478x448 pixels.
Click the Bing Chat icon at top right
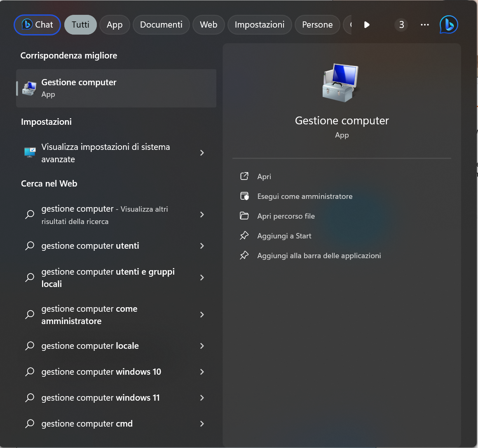(449, 25)
